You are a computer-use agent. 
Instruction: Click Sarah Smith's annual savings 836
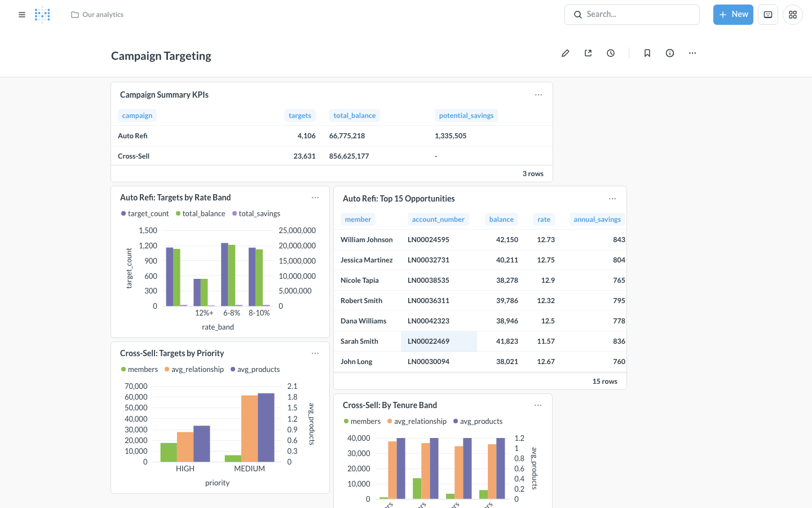[x=619, y=341]
